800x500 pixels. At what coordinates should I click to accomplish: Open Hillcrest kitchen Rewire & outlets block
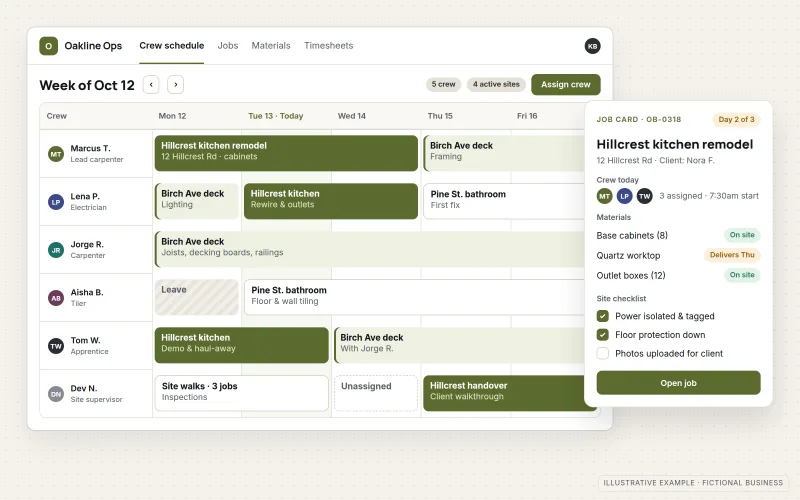point(331,201)
